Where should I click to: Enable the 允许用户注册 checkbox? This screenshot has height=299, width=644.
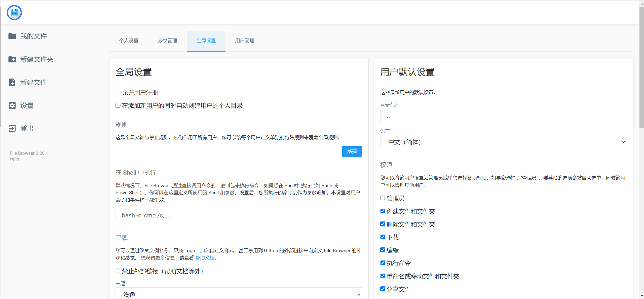118,92
